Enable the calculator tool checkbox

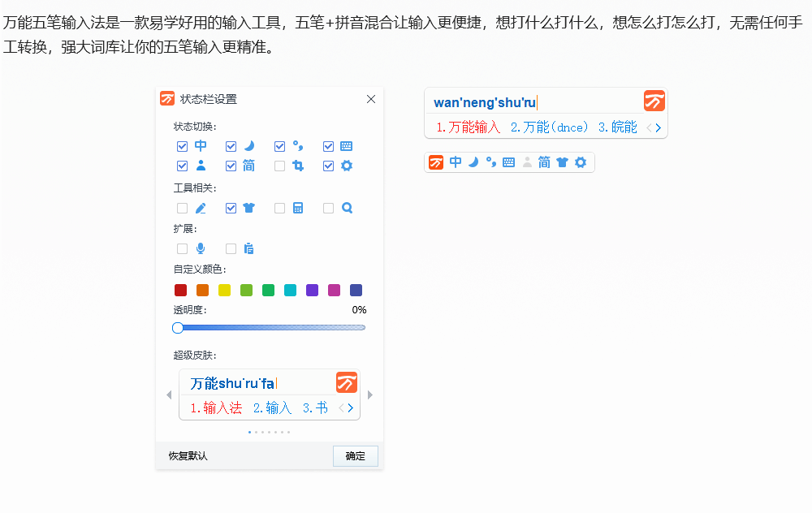pyautogui.click(x=279, y=208)
